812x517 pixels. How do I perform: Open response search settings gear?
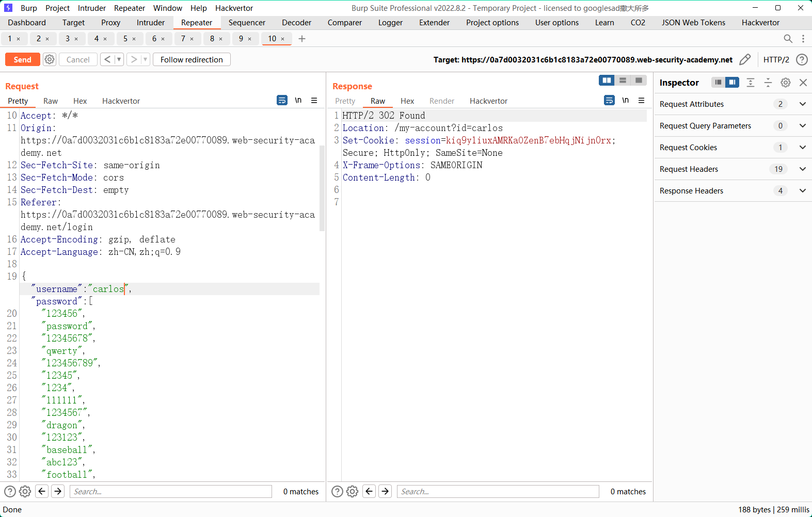352,491
